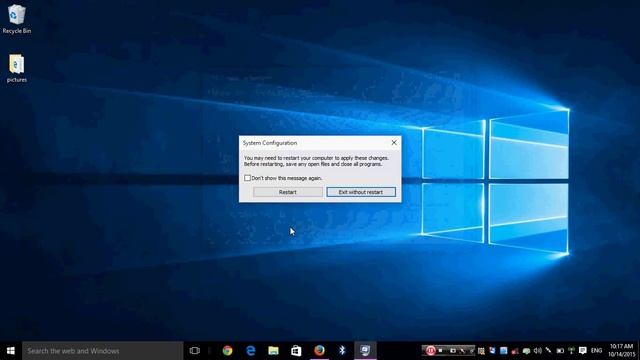Viewport: 640px width, 360px height.
Task: Open the Windows Start menu
Action: click(x=11, y=351)
